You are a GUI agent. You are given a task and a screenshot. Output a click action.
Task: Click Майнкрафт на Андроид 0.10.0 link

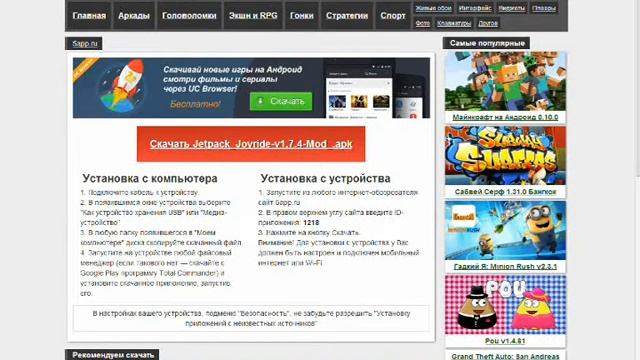point(505,117)
